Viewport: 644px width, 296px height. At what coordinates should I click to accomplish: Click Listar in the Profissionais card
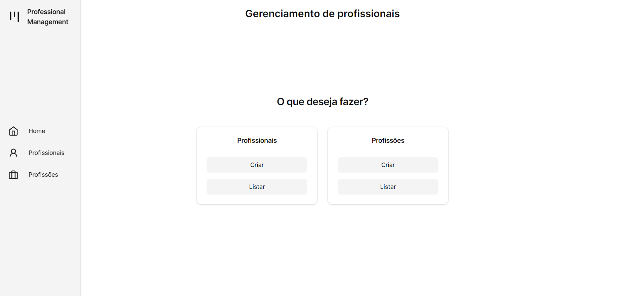(257, 187)
